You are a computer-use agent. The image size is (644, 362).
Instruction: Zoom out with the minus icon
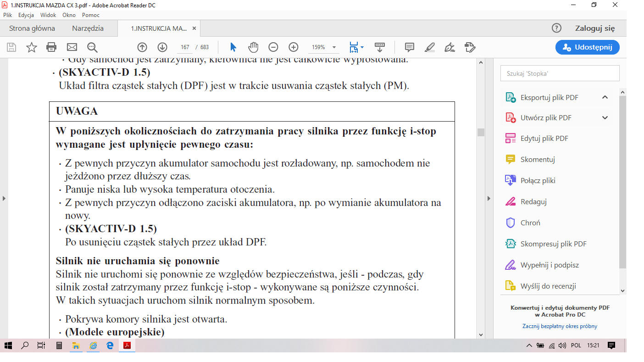273,47
